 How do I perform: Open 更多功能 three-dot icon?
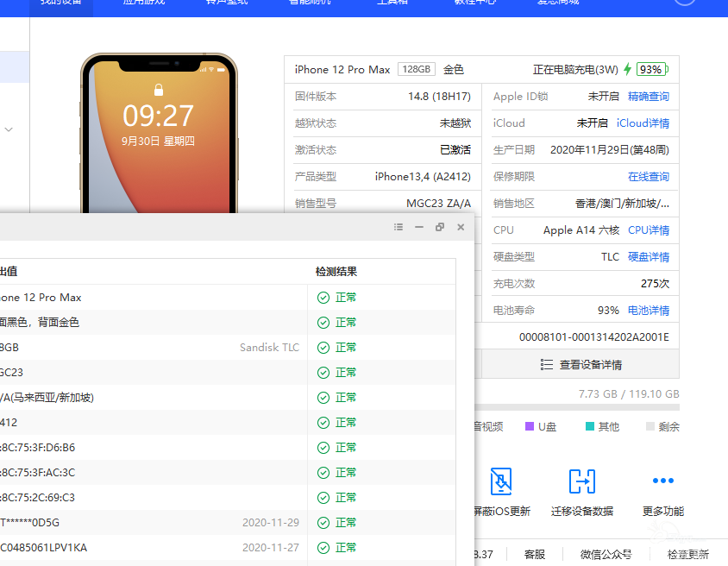(x=663, y=481)
